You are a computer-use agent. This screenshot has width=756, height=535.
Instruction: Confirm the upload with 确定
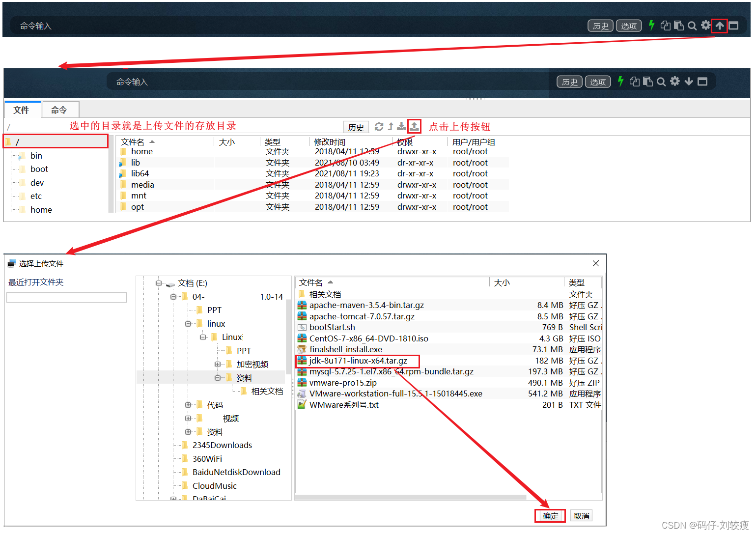pos(551,516)
